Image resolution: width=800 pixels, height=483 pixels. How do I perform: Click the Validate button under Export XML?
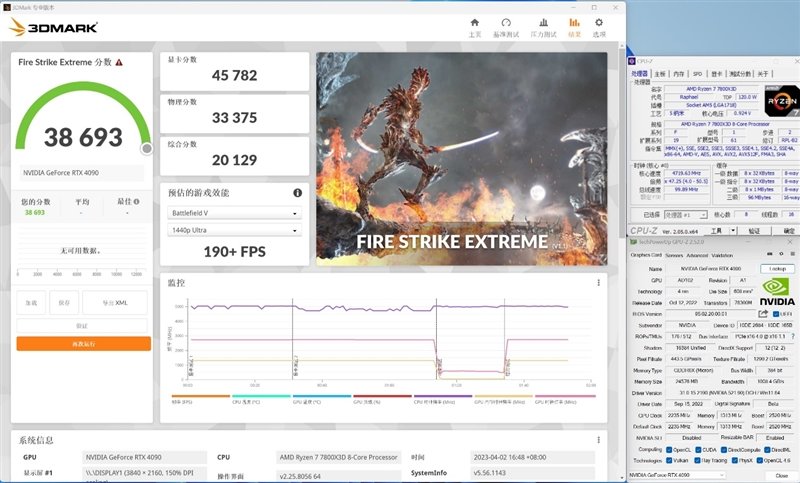[82, 325]
